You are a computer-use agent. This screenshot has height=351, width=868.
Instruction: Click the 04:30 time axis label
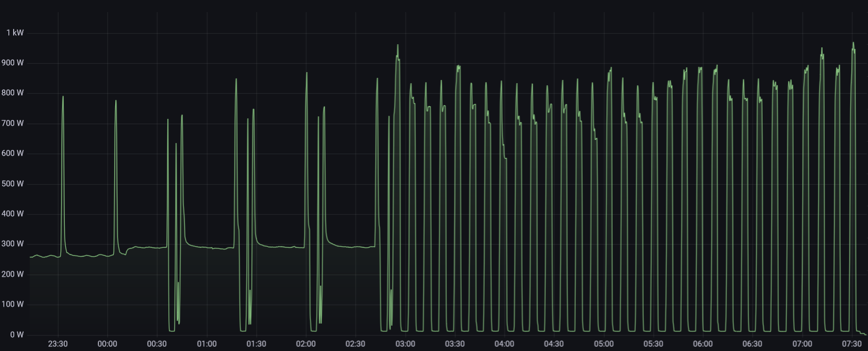(554, 344)
